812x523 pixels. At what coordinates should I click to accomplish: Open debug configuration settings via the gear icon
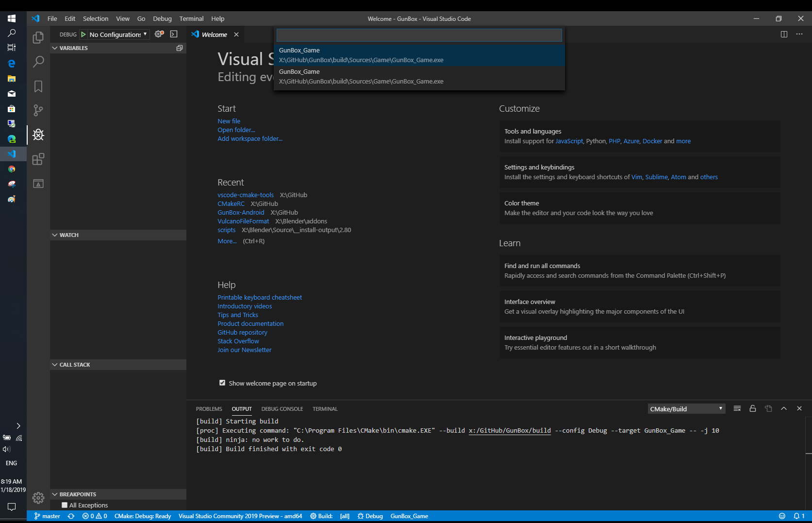[x=158, y=34]
